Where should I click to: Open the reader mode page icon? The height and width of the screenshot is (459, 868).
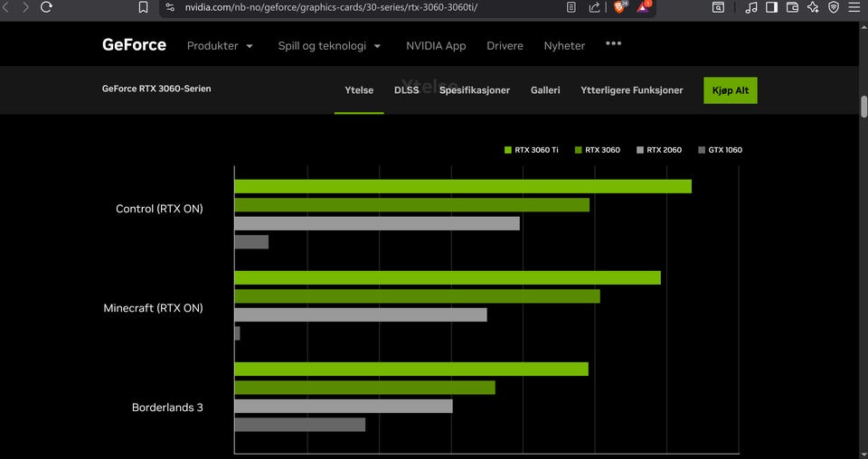click(x=571, y=7)
